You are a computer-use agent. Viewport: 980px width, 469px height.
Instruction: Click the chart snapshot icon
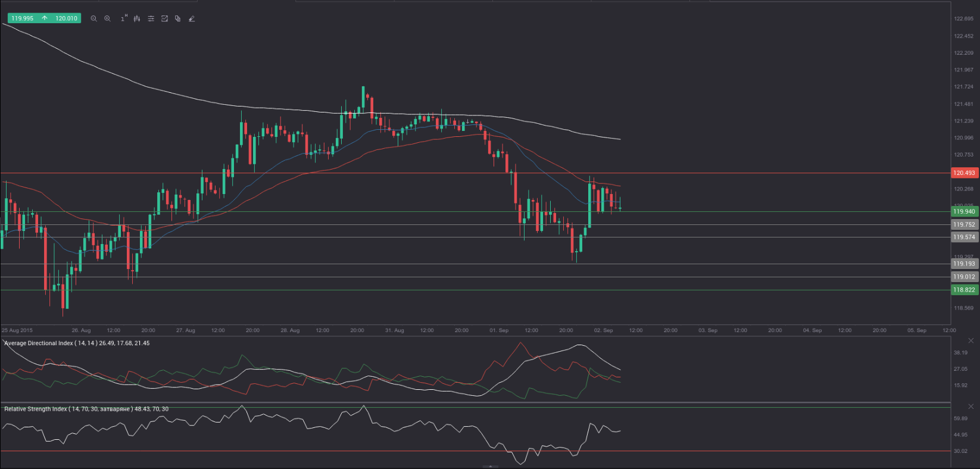(165, 19)
